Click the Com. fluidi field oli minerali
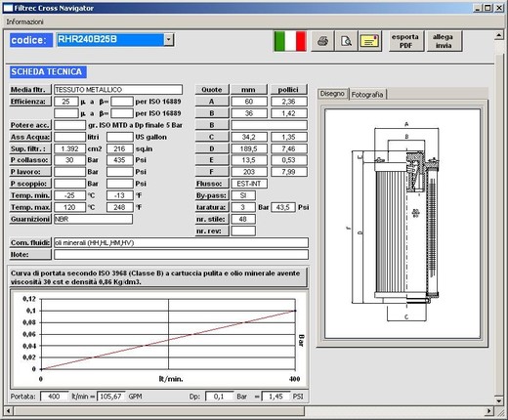This screenshot has width=508, height=420. click(x=181, y=242)
